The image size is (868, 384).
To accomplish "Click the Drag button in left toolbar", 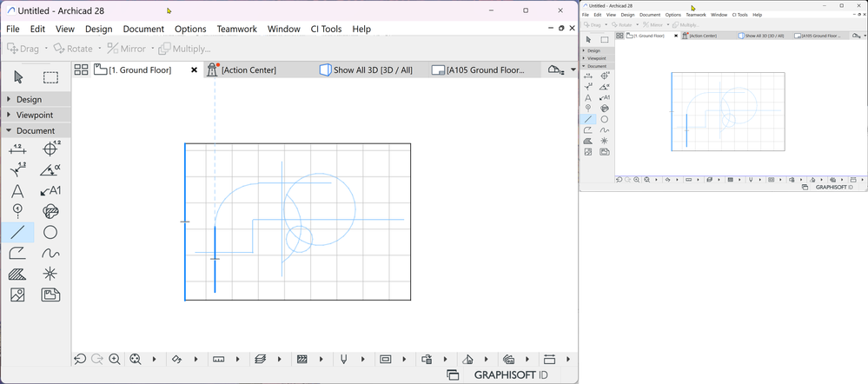I will pyautogui.click(x=23, y=49).
